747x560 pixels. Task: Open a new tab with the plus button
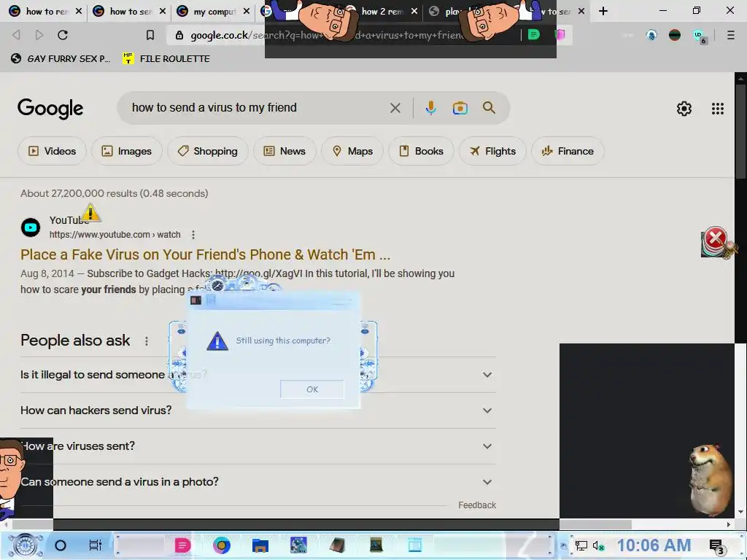tap(603, 11)
